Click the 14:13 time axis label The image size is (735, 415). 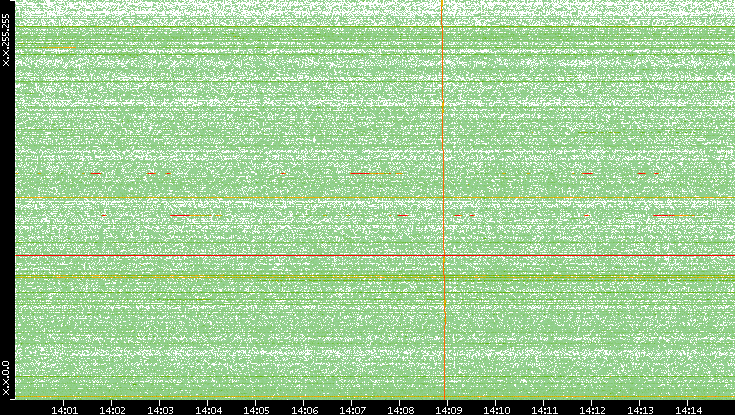(x=640, y=410)
